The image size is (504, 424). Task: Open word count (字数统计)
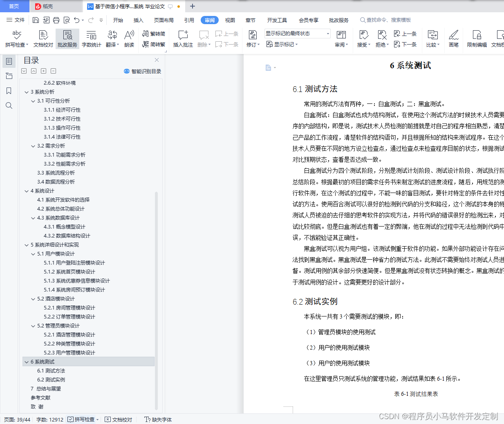92,39
